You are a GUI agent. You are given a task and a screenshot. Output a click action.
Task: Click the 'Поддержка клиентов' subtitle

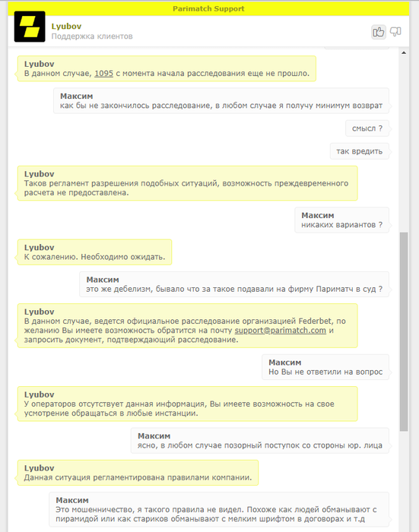[x=92, y=36]
